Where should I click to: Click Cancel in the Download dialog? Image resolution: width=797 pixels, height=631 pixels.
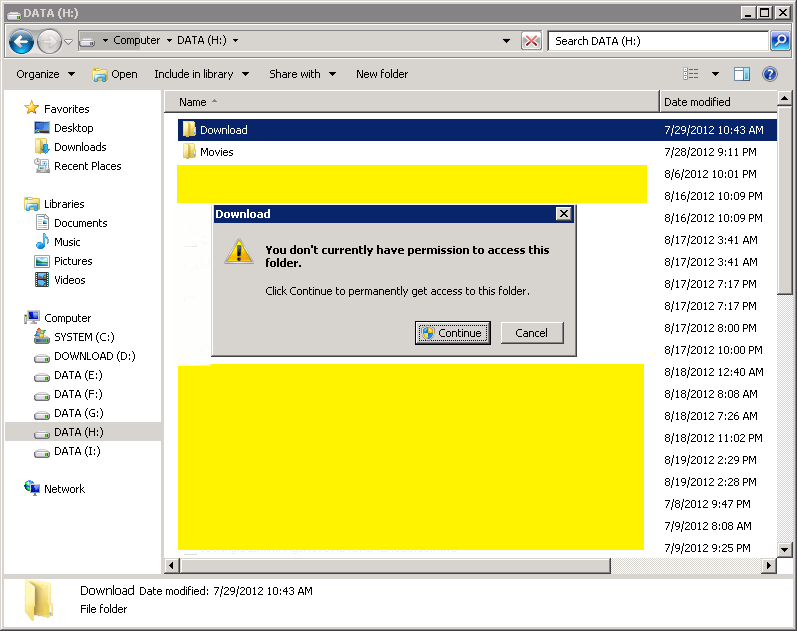point(532,333)
